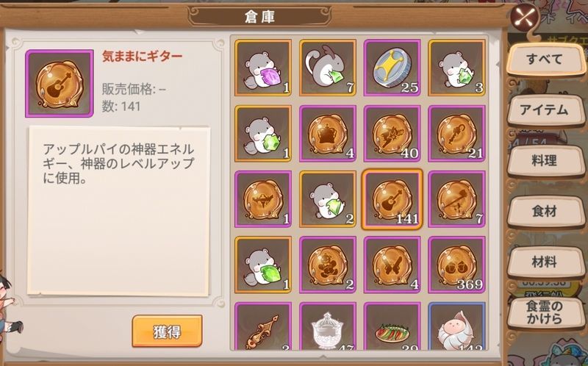588x366 pixels.
Task: Select the medallion with count 40
Action: pyautogui.click(x=392, y=134)
